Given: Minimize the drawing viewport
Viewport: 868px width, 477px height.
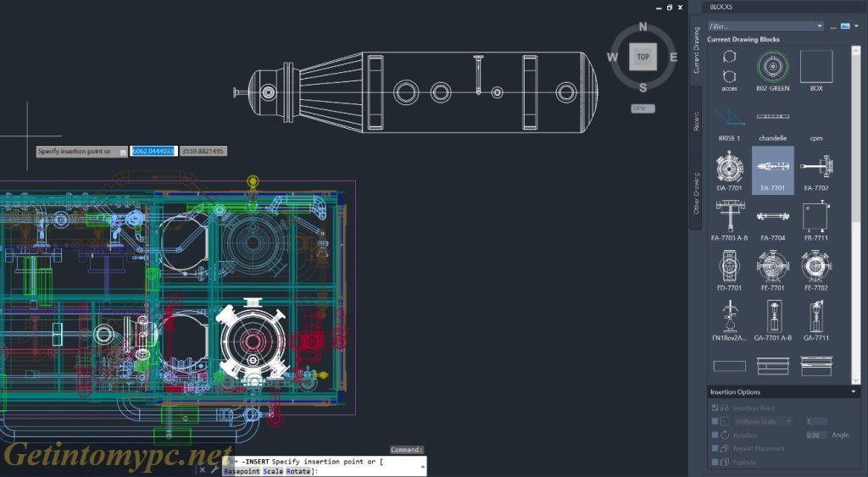Looking at the screenshot, I should (x=659, y=8).
